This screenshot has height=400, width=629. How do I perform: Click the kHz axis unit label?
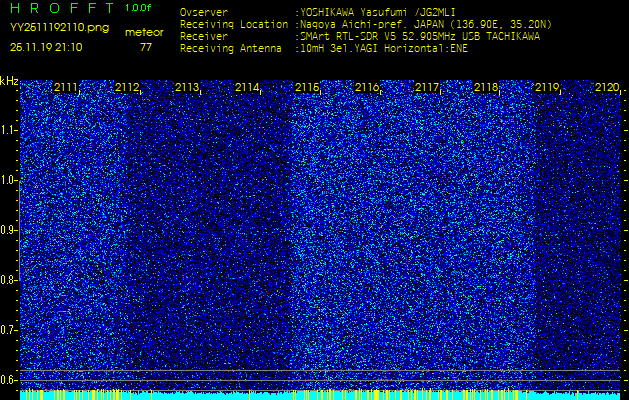point(9,81)
